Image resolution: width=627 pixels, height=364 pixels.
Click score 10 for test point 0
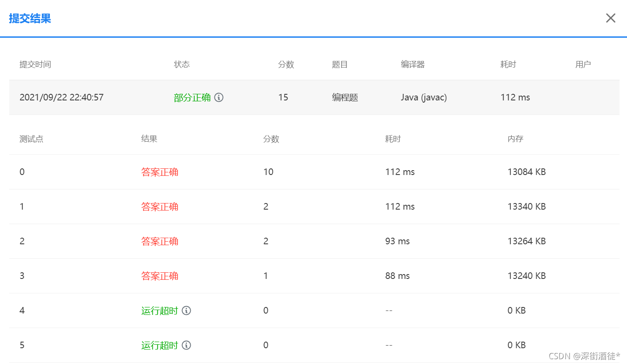click(x=268, y=172)
